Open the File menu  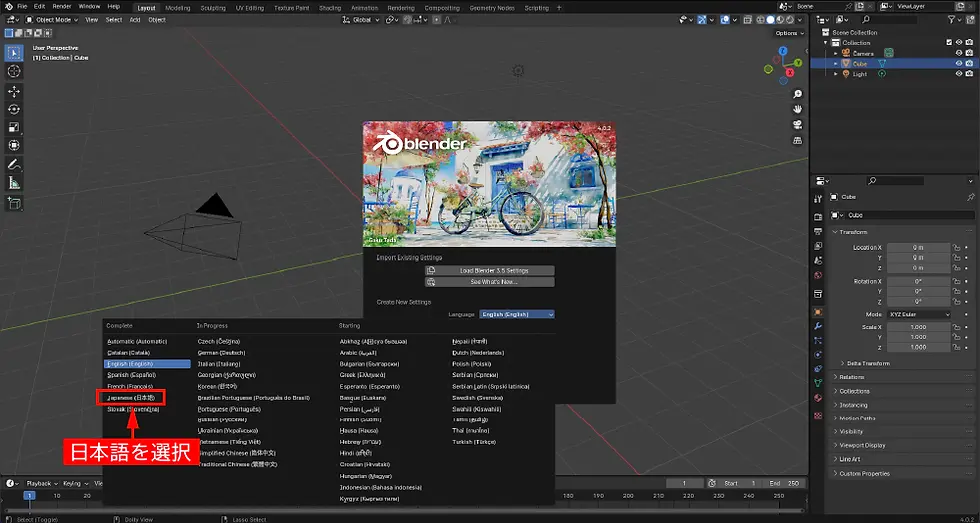coord(22,6)
